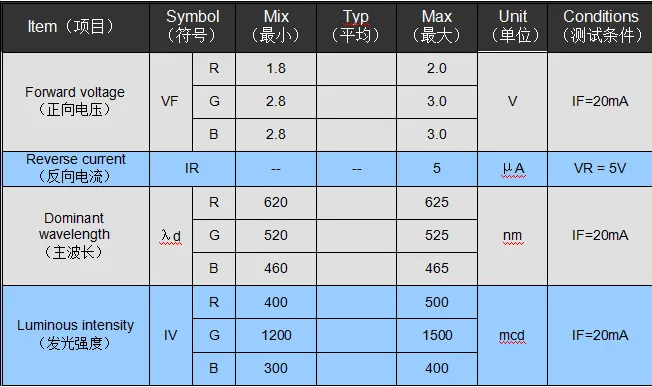The width and height of the screenshot is (652, 387).
Task: Select IF=20mA condition for forward voltage
Action: (x=600, y=102)
